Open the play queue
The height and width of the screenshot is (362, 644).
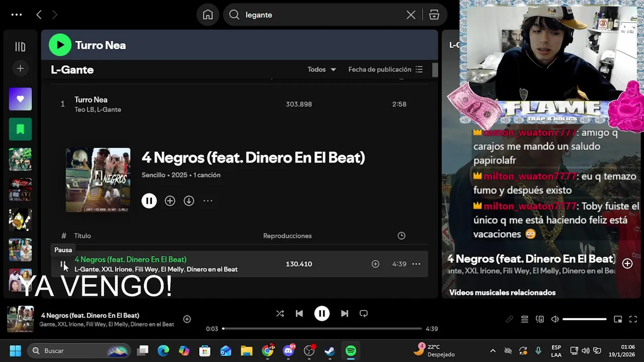click(524, 319)
